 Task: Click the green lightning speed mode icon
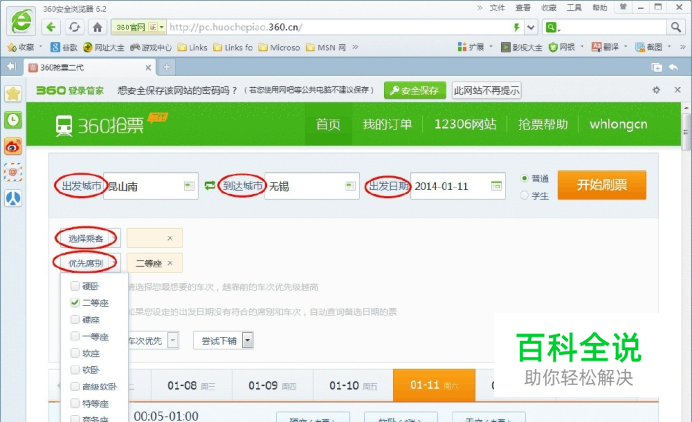[x=516, y=27]
